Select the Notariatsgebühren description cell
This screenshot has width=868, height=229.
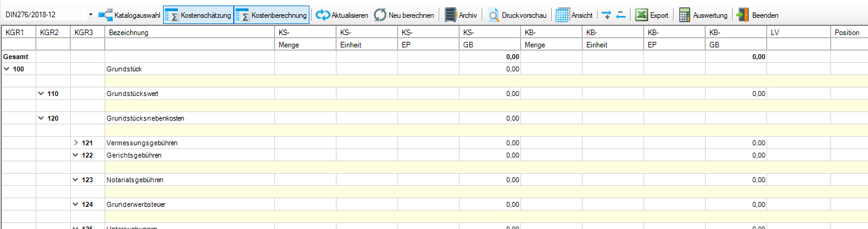click(189, 180)
